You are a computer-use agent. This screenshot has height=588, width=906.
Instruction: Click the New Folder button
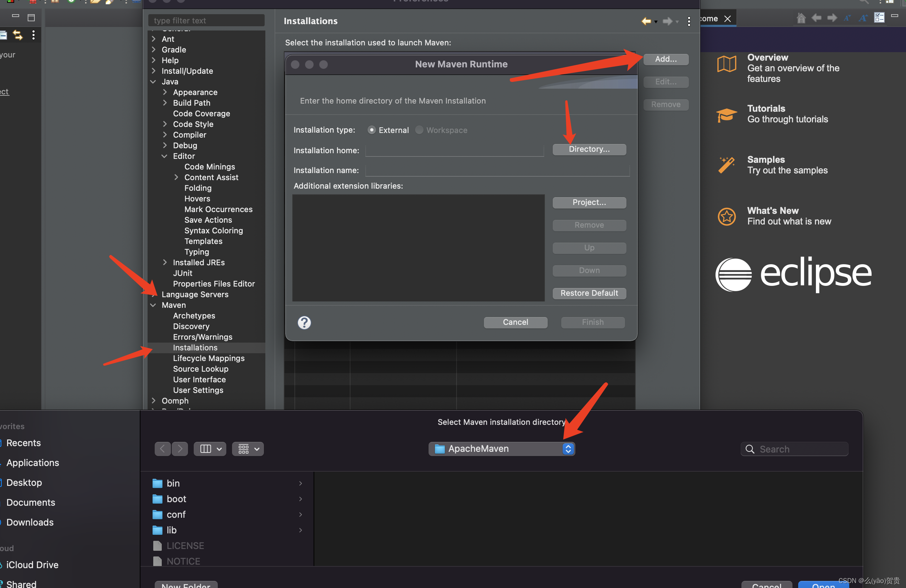click(x=186, y=584)
